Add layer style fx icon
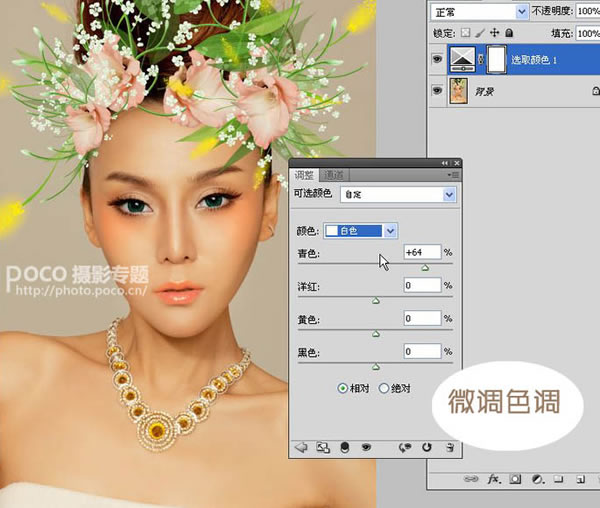The image size is (600, 508). pos(494,479)
